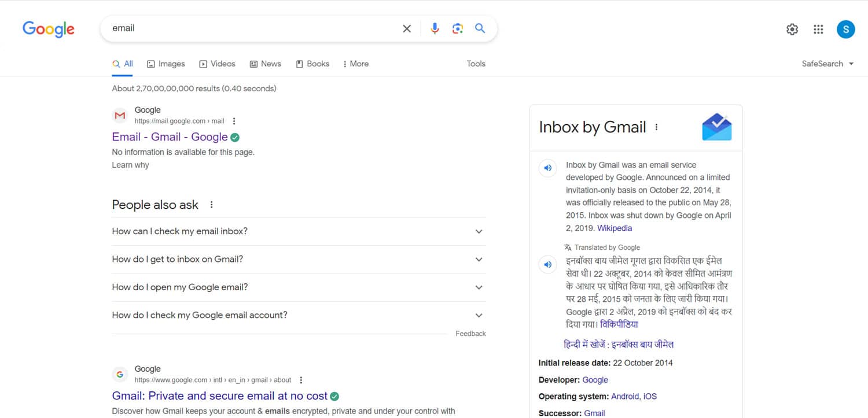Expand "How do I check my Google email account?"

[x=299, y=315]
